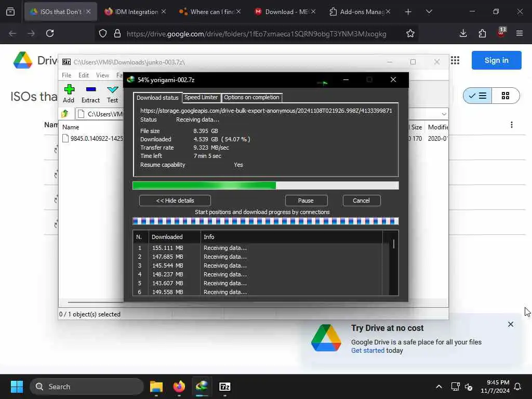Switch to Speed Limiter tab

pos(201,97)
